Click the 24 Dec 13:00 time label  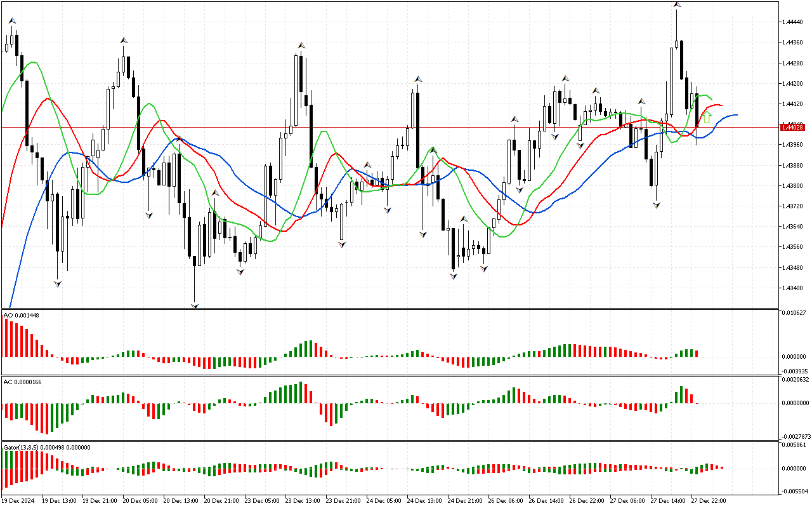pyautogui.click(x=424, y=501)
